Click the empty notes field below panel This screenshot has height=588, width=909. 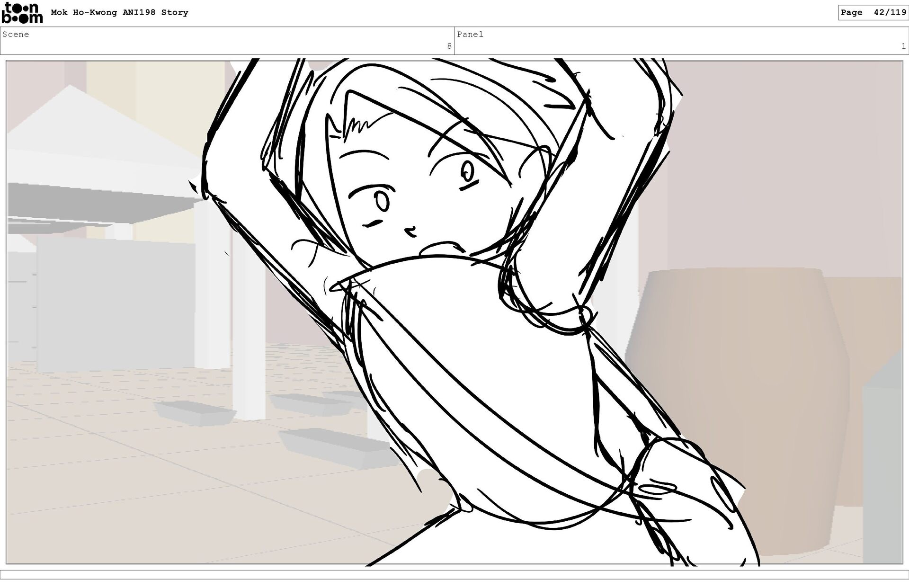click(454, 575)
